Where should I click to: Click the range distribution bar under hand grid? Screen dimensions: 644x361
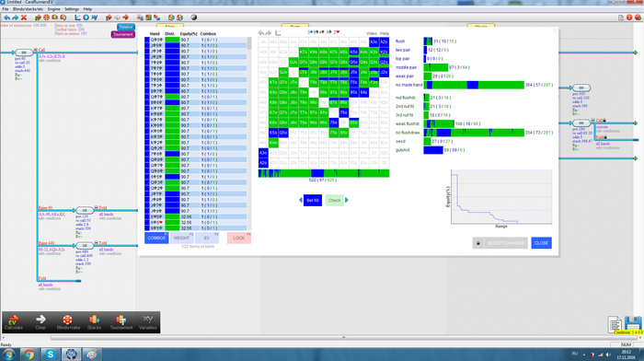pyautogui.click(x=324, y=173)
